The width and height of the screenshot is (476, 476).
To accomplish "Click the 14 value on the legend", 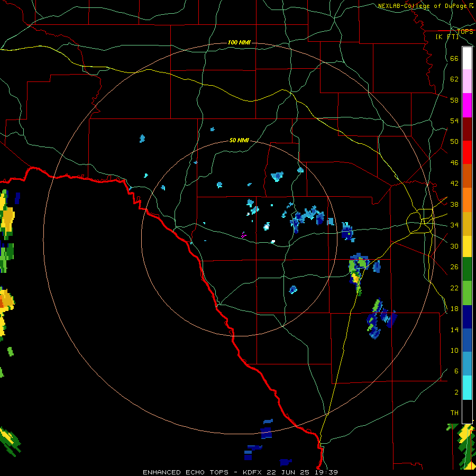I will tap(454, 329).
